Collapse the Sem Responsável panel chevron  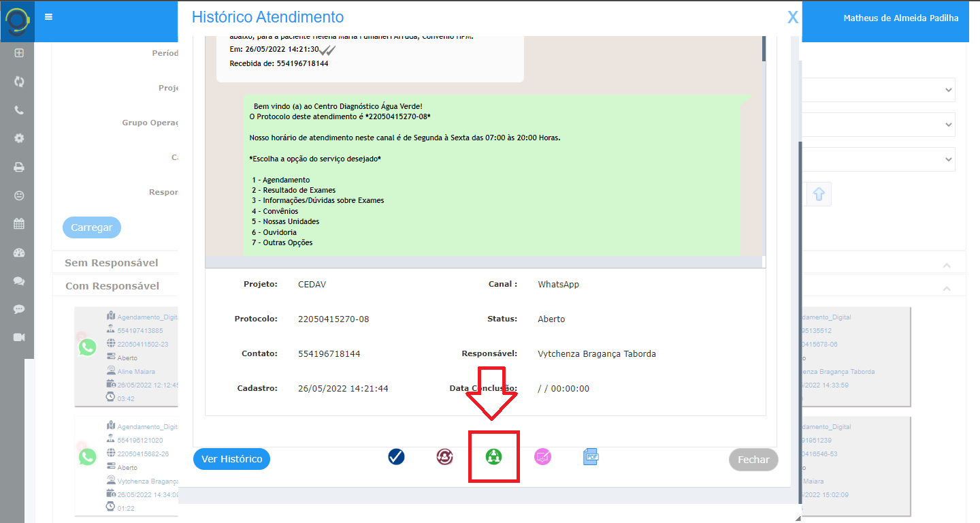(x=947, y=265)
